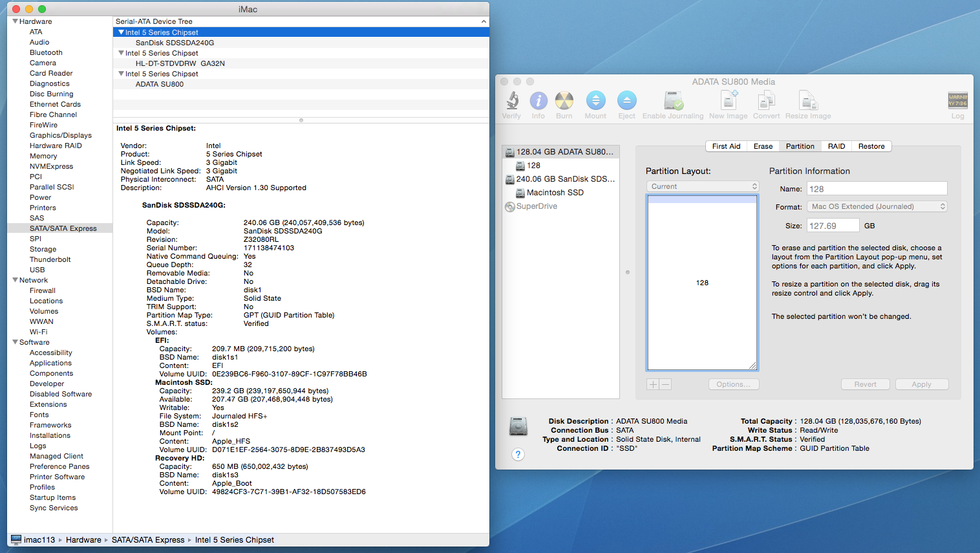Collapse the Software section in sidebar
The width and height of the screenshot is (980, 553).
coord(15,342)
